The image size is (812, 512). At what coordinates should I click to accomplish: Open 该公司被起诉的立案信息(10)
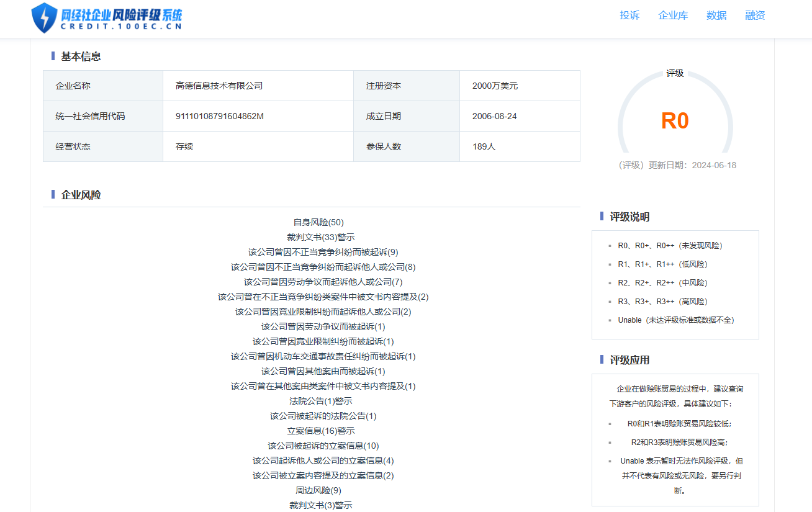point(323,446)
